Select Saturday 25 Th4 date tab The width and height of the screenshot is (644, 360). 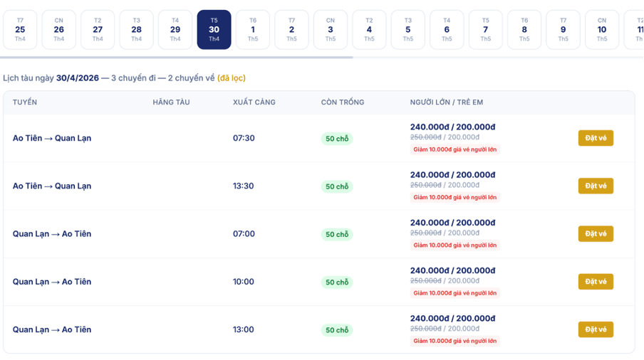pos(20,29)
